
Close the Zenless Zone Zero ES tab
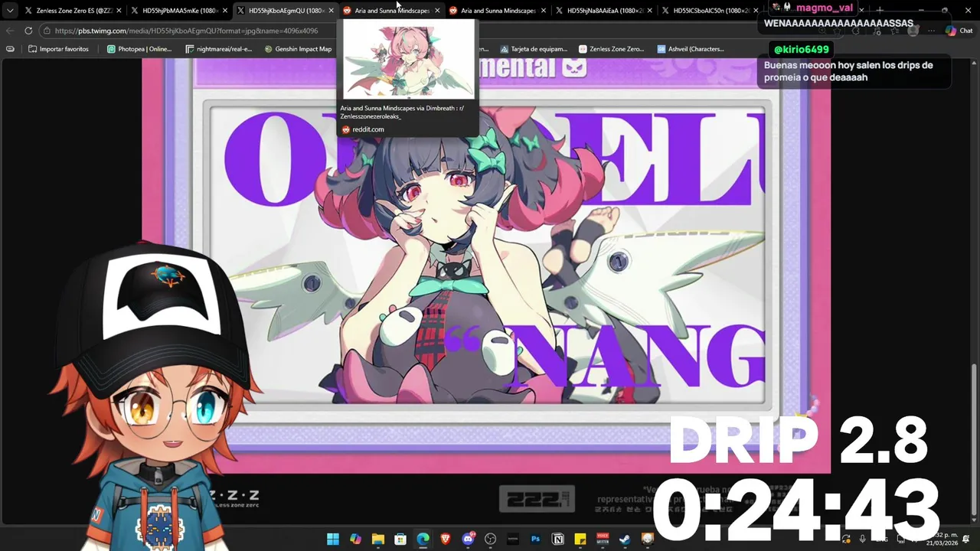click(119, 11)
